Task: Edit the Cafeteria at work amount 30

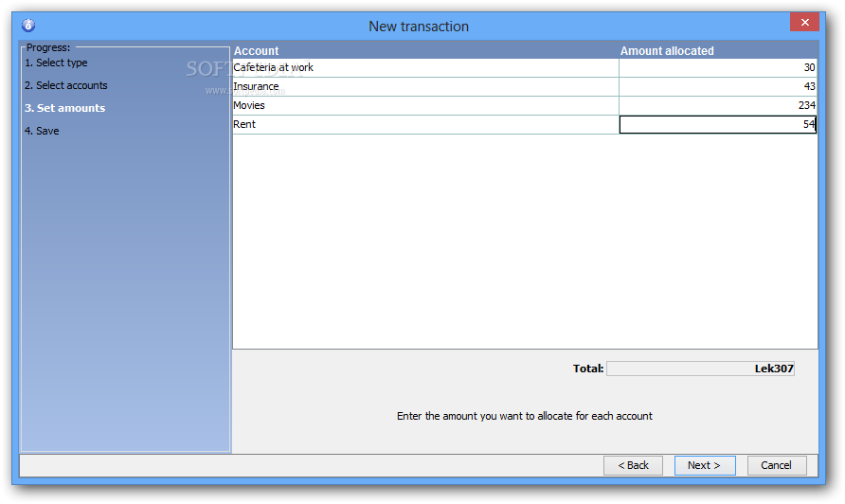Action: tap(718, 67)
